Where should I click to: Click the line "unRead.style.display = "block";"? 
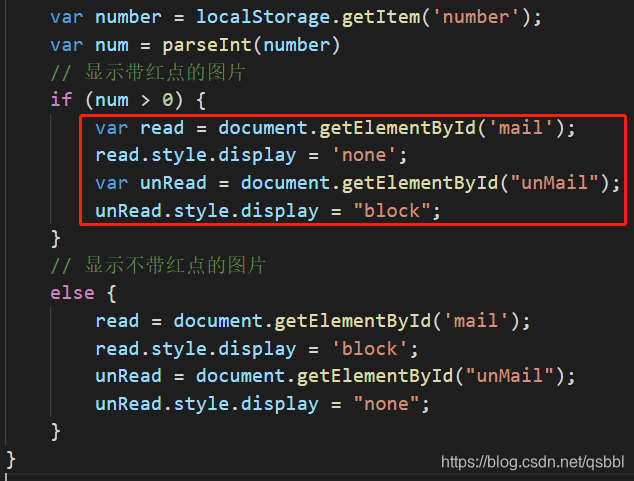click(268, 211)
